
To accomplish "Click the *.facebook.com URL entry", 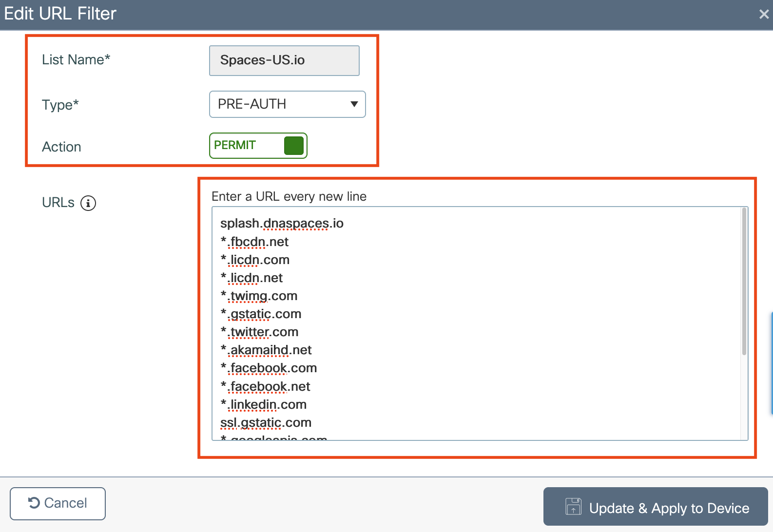I will click(x=269, y=368).
